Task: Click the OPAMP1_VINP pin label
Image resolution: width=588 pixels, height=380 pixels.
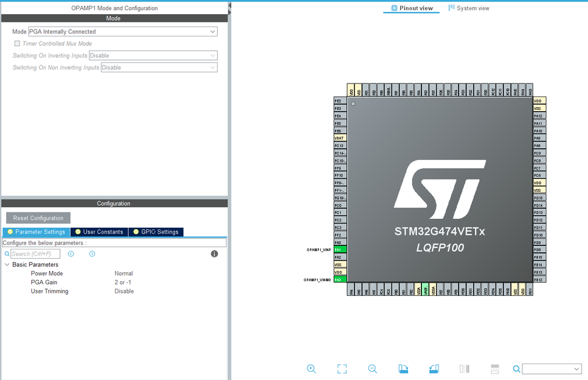Action: click(x=319, y=250)
